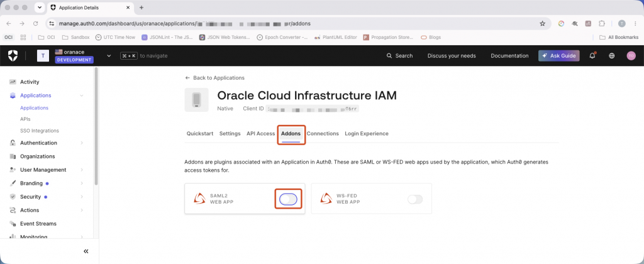Open APIs under Applications sidebar
The height and width of the screenshot is (264, 644).
point(25,119)
